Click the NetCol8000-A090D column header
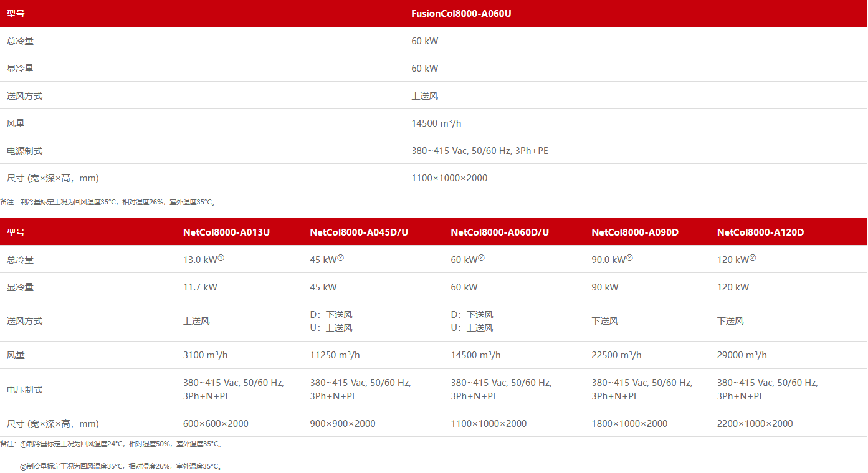Viewport: 868px width, 473px height. 635,232
